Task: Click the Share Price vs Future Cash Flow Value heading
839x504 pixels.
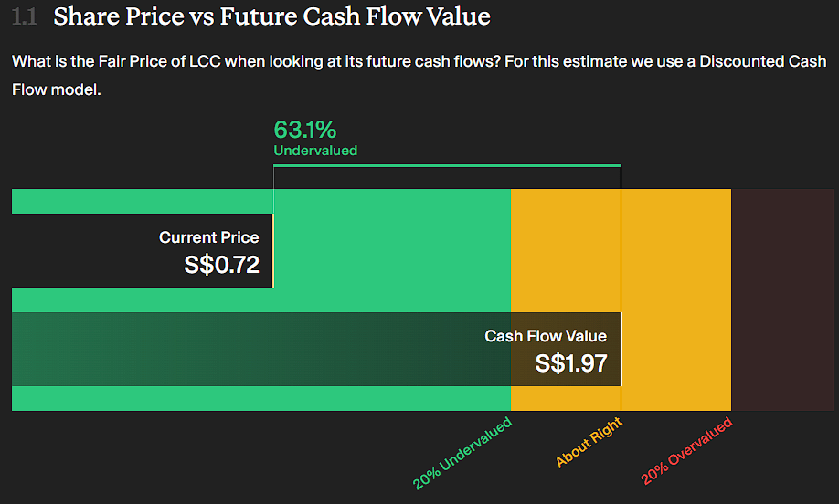Action: pos(271,16)
